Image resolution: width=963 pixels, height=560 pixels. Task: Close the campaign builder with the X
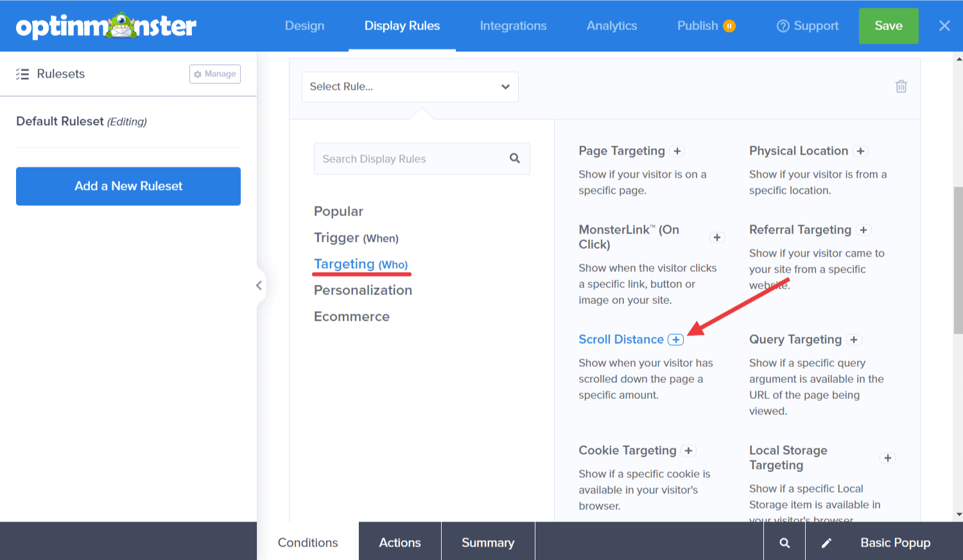click(x=944, y=26)
